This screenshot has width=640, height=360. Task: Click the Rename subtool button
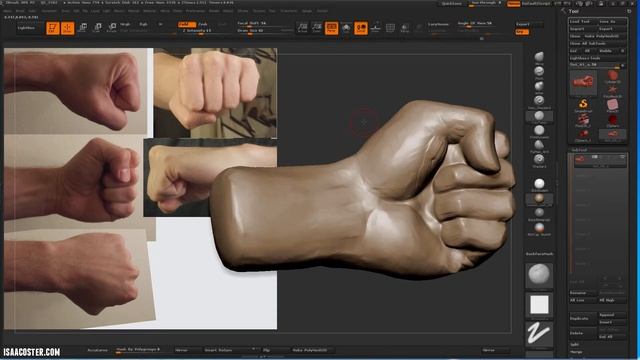coord(583,293)
